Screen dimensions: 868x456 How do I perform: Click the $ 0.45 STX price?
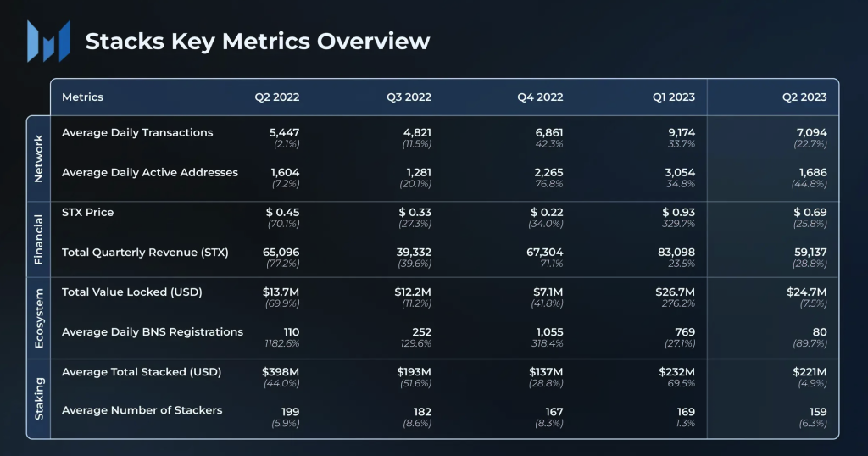point(282,213)
